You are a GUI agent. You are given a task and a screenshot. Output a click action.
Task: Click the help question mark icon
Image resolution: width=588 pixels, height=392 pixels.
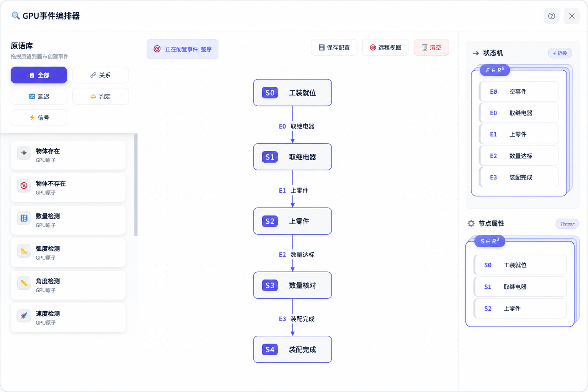[551, 16]
